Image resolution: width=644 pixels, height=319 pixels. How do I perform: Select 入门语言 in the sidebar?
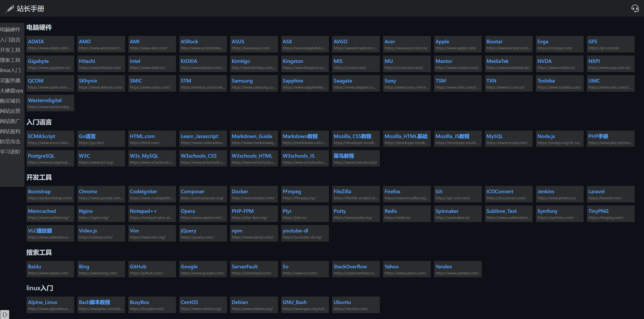(10, 40)
